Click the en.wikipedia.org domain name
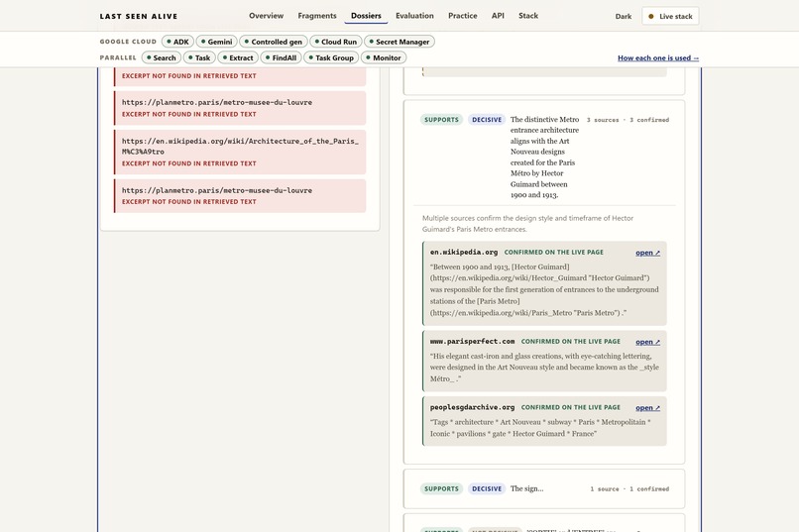Image resolution: width=799 pixels, height=532 pixels. point(464,252)
